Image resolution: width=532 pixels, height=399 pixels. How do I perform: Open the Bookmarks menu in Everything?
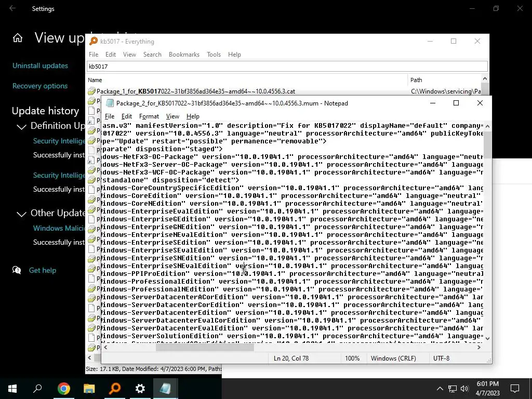184,54
